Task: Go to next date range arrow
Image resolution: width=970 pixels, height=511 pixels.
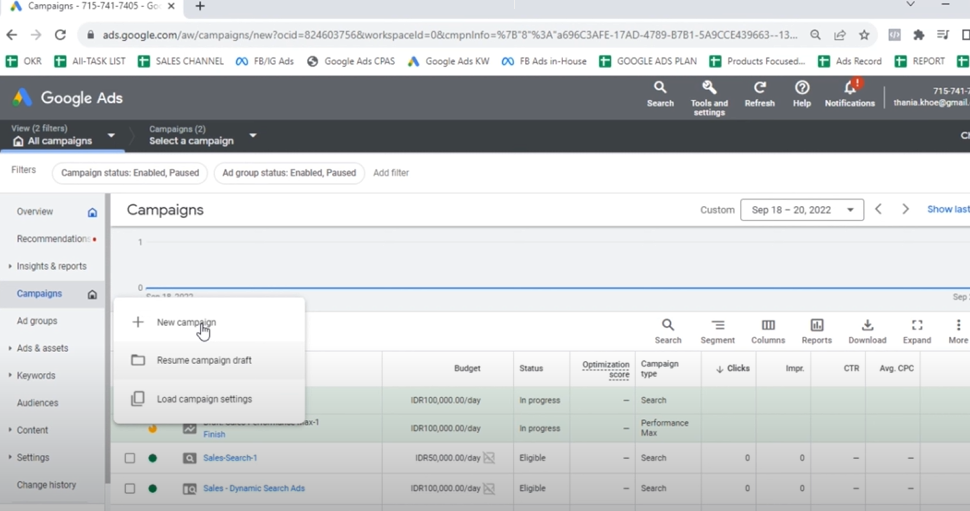Action: (905, 210)
